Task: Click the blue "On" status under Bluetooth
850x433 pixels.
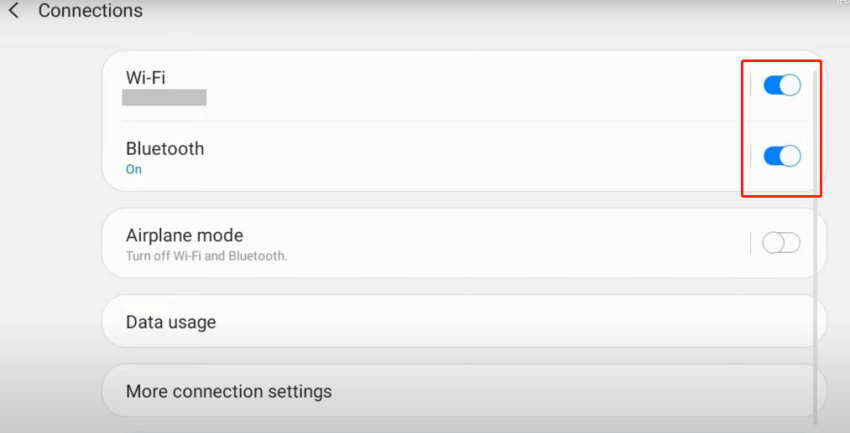Action: [x=134, y=170]
